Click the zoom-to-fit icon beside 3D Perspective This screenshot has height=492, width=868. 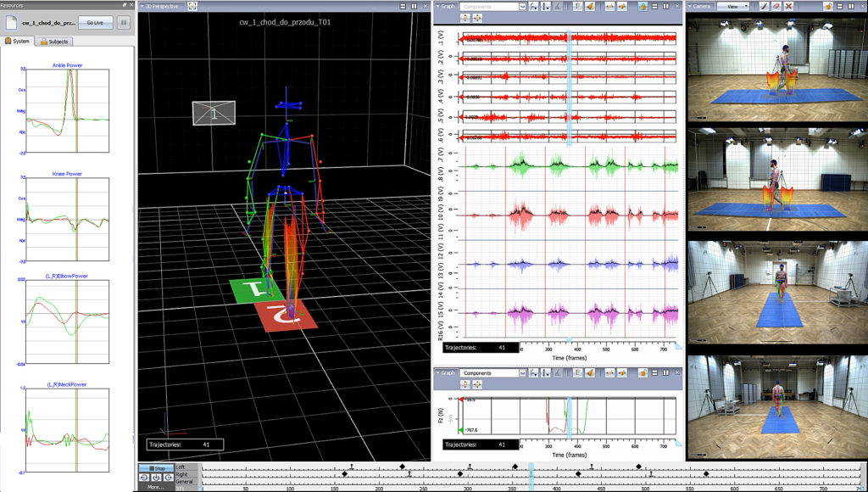tap(192, 6)
